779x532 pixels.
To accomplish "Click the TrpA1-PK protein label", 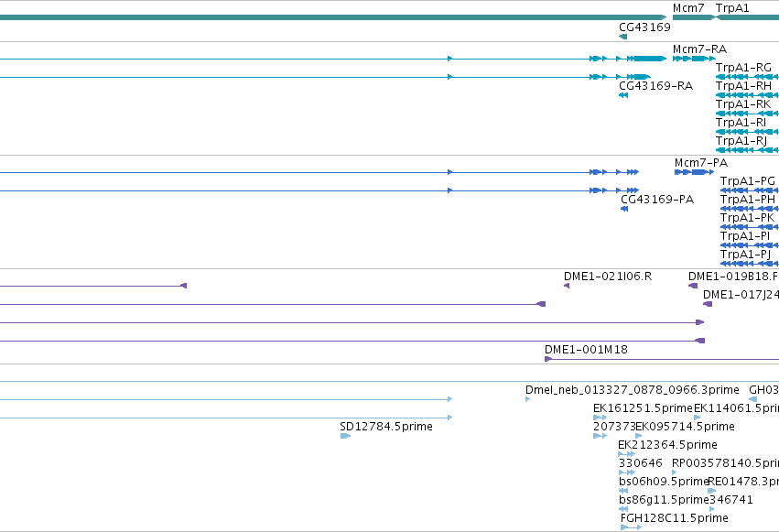I will tap(747, 218).
